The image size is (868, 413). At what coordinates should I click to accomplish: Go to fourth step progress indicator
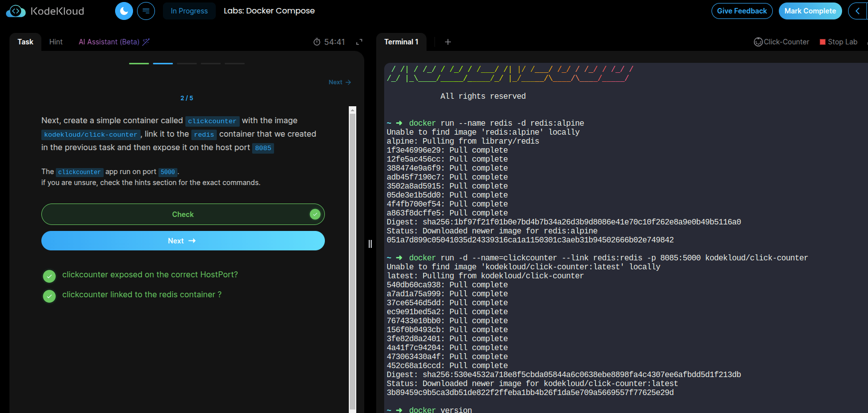coord(211,63)
